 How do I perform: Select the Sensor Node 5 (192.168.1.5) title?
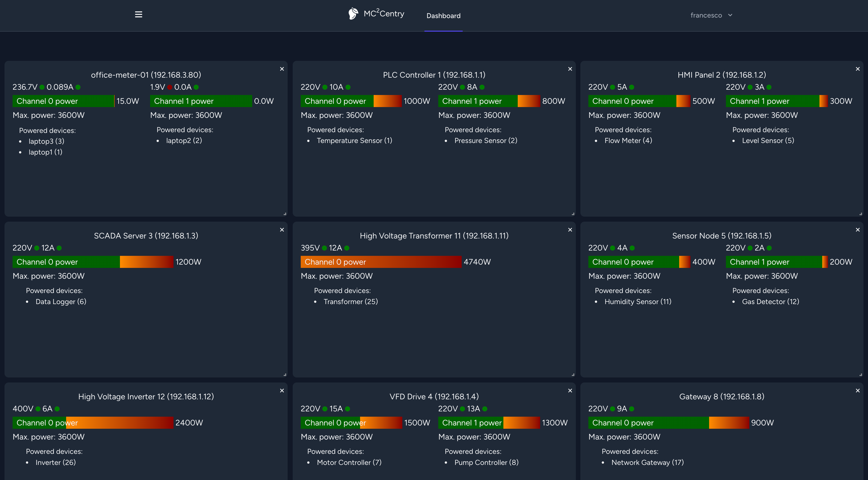tap(722, 236)
